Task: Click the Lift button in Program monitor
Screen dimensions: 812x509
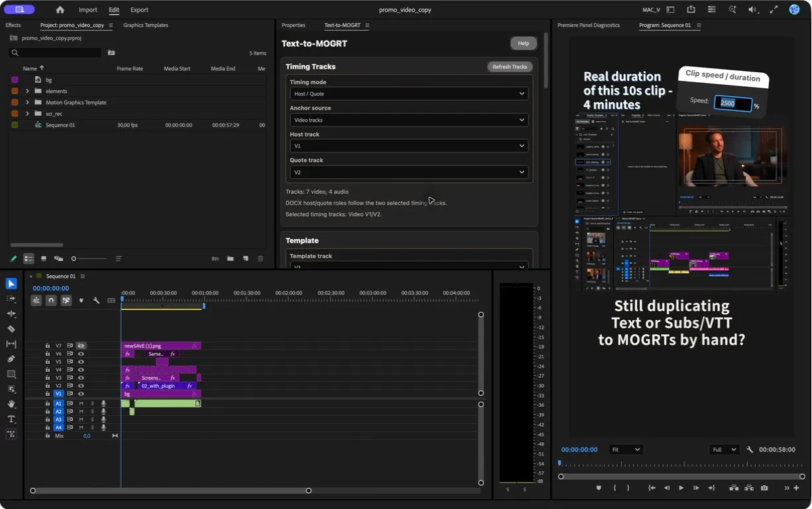Action: point(734,488)
